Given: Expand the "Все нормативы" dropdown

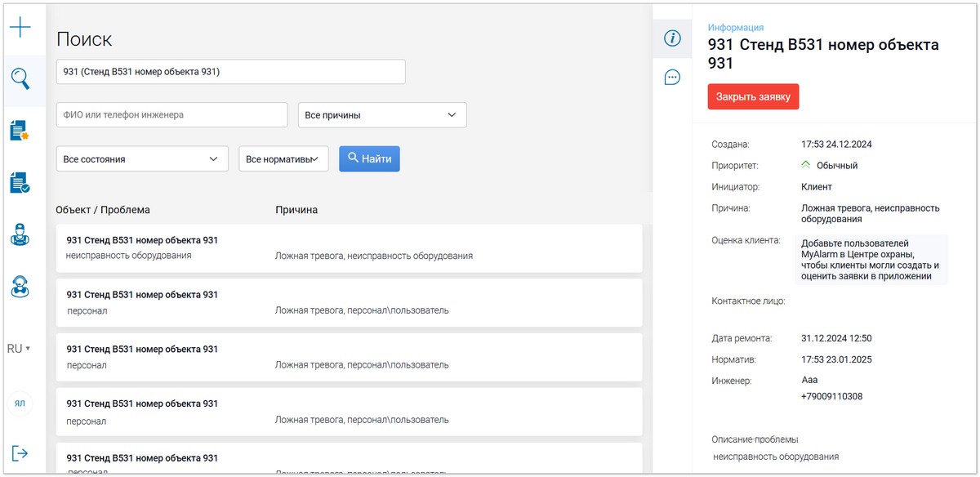Looking at the screenshot, I should click(x=283, y=159).
